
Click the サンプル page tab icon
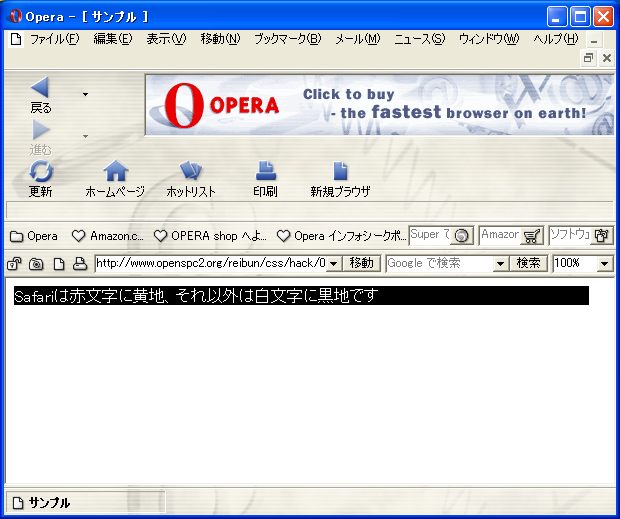18,503
